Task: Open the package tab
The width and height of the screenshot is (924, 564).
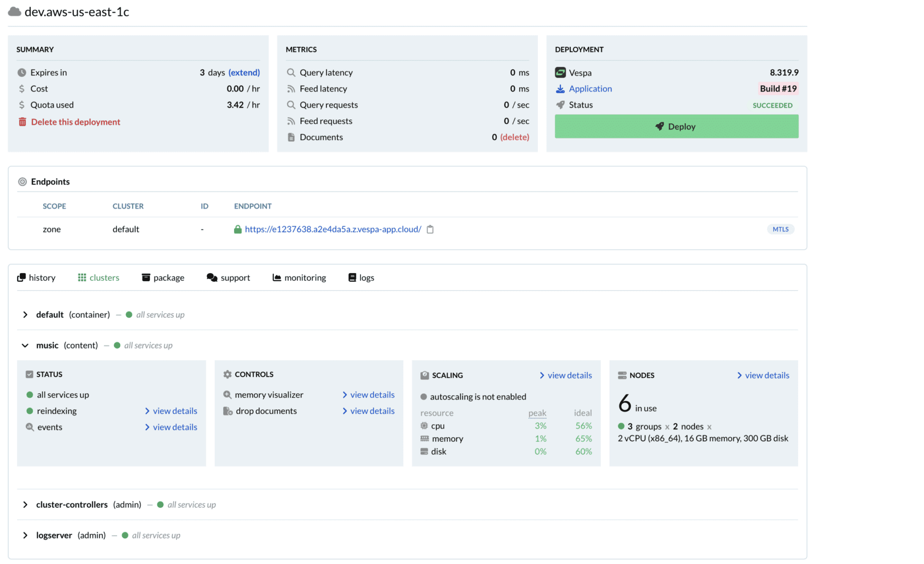Action: (x=163, y=277)
